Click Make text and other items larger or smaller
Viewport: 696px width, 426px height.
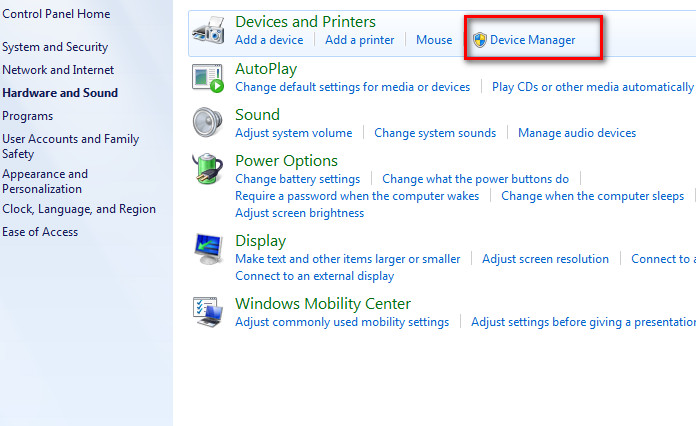point(348,259)
